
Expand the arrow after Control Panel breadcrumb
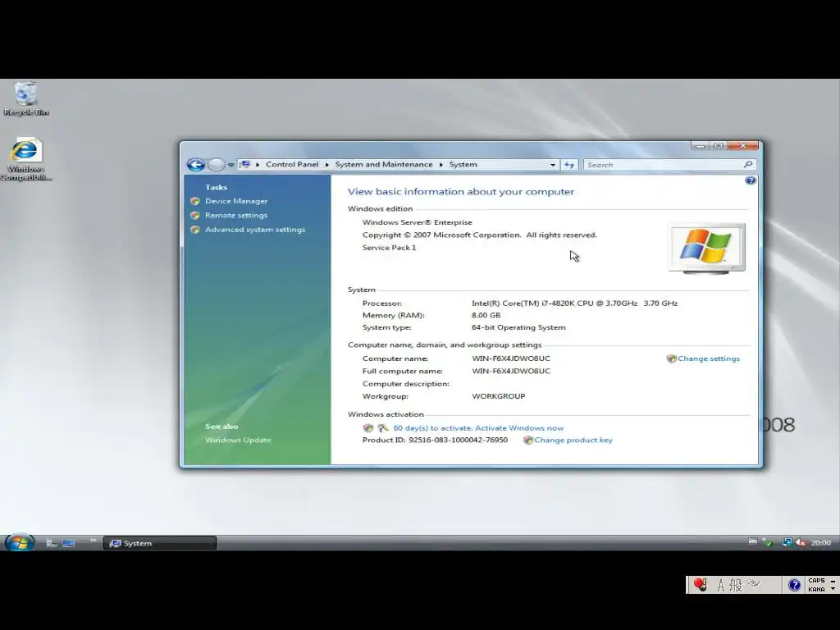point(326,164)
